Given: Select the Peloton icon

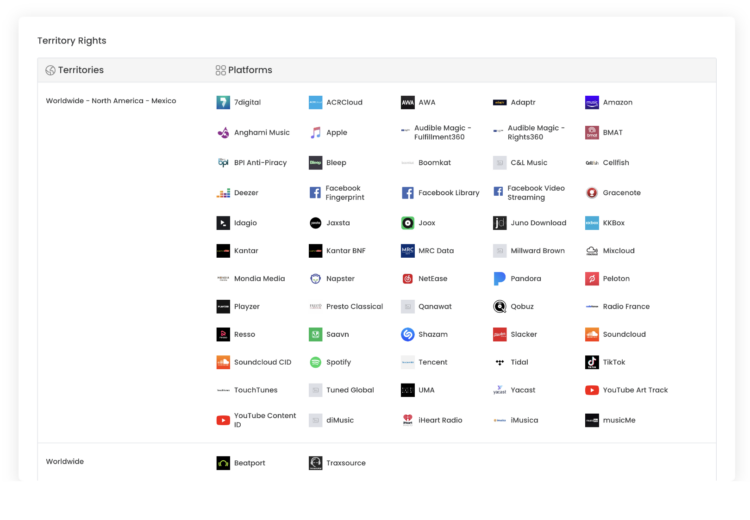Looking at the screenshot, I should tap(592, 278).
